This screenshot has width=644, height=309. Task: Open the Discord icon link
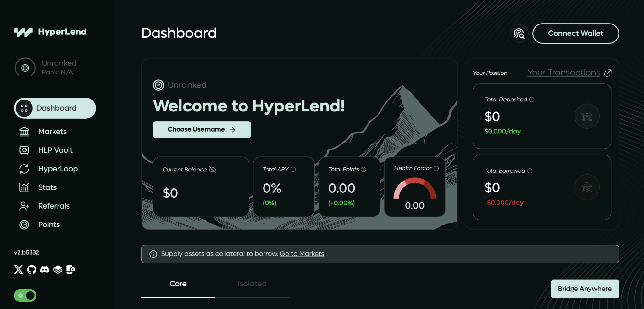(x=45, y=269)
